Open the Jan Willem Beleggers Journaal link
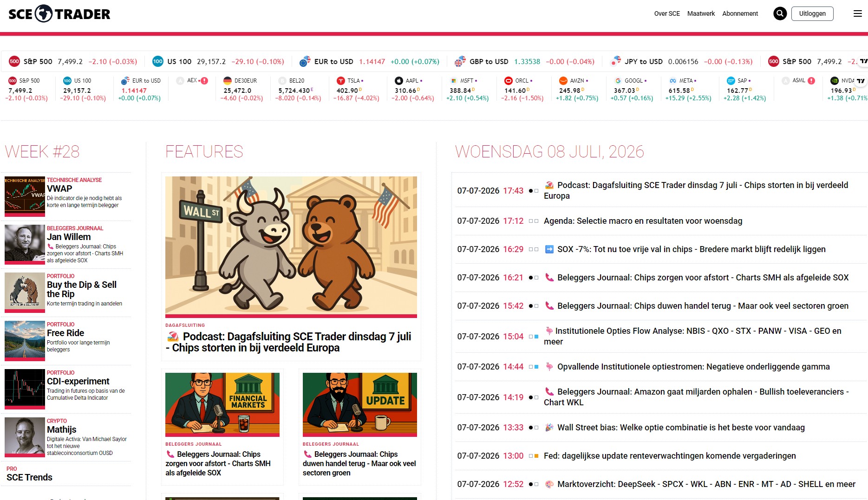The image size is (868, 500). click(69, 237)
